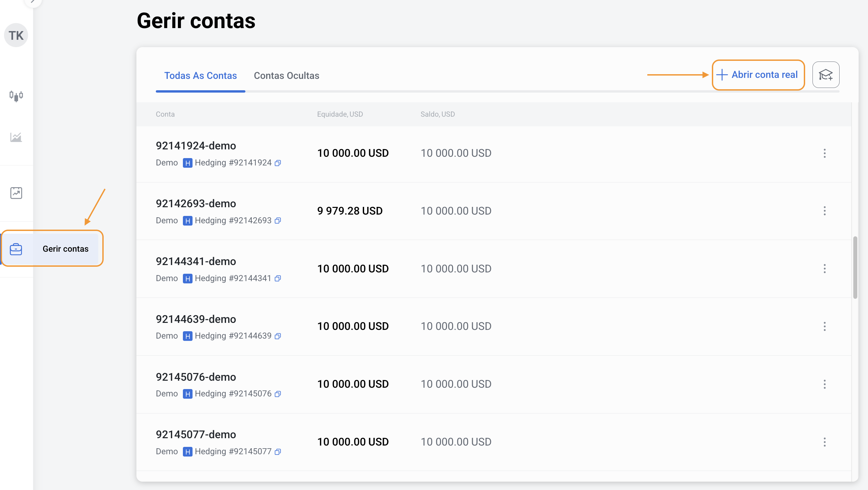Click the accounts list vertical scrollbar

tap(855, 267)
